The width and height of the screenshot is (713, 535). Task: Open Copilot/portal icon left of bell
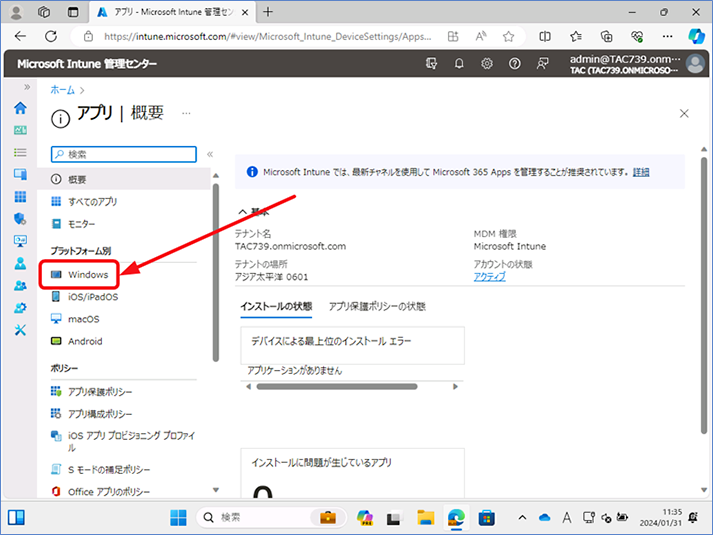tap(432, 64)
